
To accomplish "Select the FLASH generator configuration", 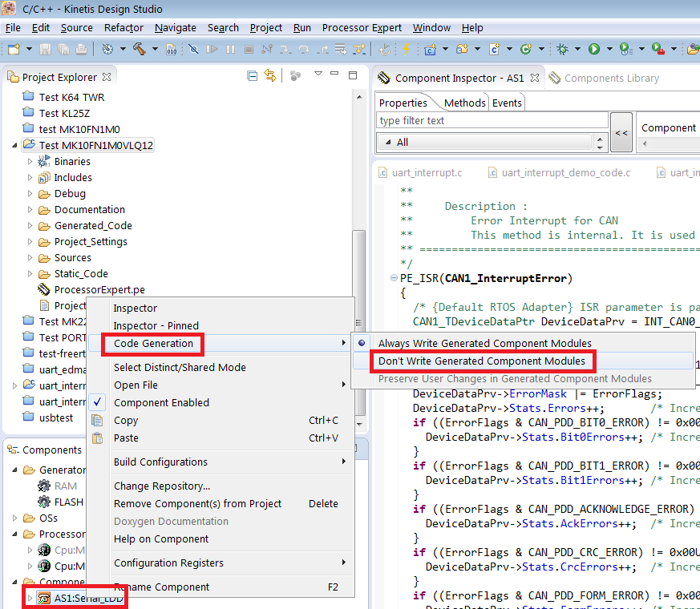I will 68,502.
